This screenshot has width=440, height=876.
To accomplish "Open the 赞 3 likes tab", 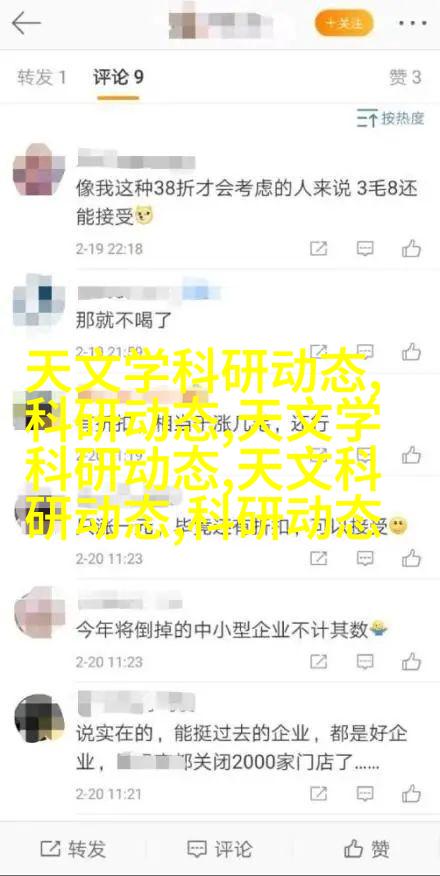I will [405, 78].
